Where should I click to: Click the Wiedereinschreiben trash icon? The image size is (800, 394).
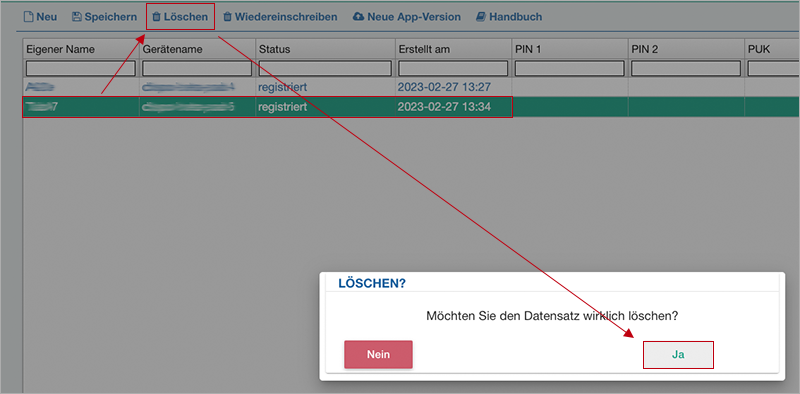(227, 17)
